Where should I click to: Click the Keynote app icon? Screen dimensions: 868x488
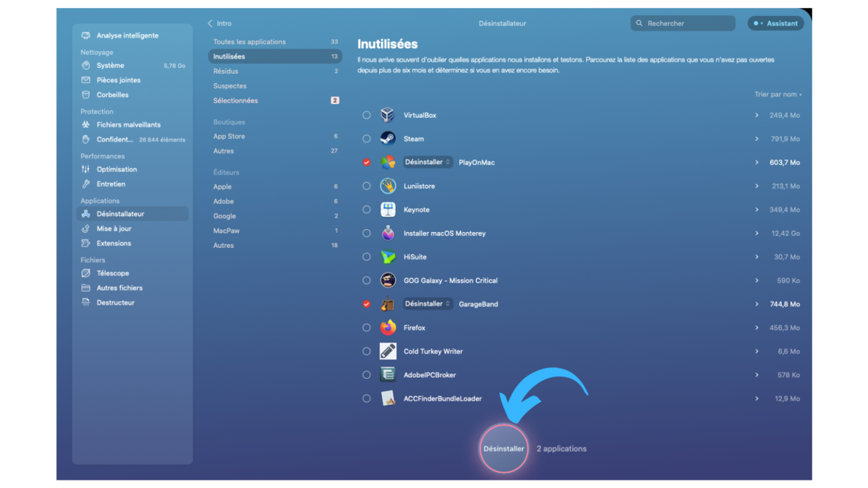coord(388,210)
